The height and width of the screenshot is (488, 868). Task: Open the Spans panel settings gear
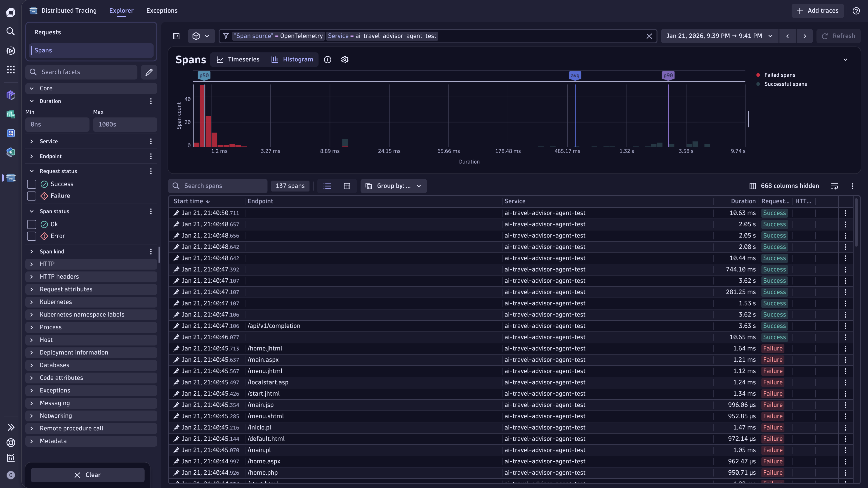point(344,60)
